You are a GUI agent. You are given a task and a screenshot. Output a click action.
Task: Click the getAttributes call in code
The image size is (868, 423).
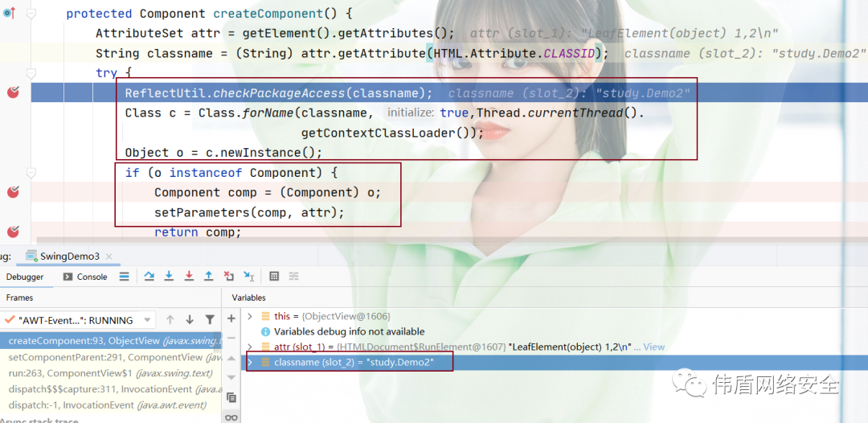[385, 33]
